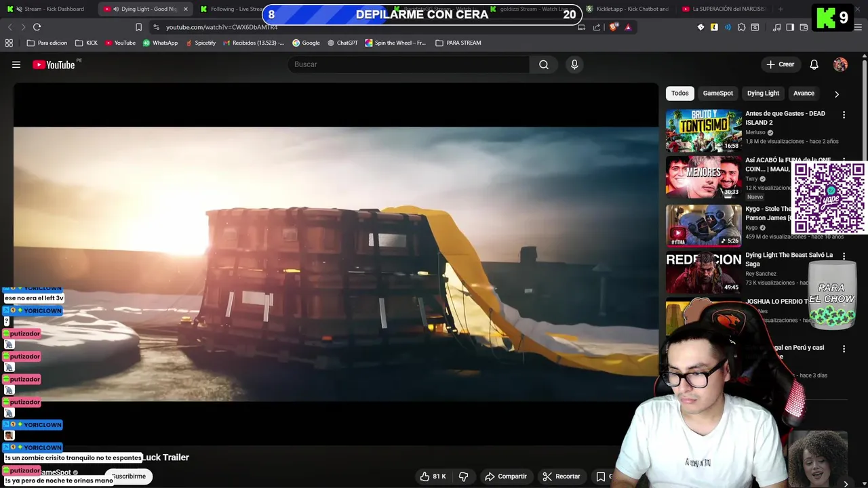Viewport: 868px width, 488px height.
Task: Click the browser address bar URL
Action: click(x=222, y=27)
